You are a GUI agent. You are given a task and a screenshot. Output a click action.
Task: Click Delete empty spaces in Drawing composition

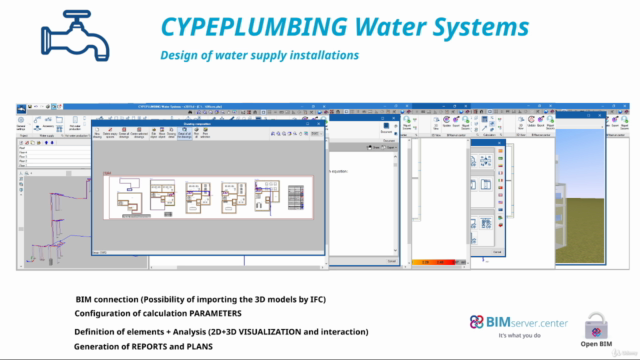point(110,133)
